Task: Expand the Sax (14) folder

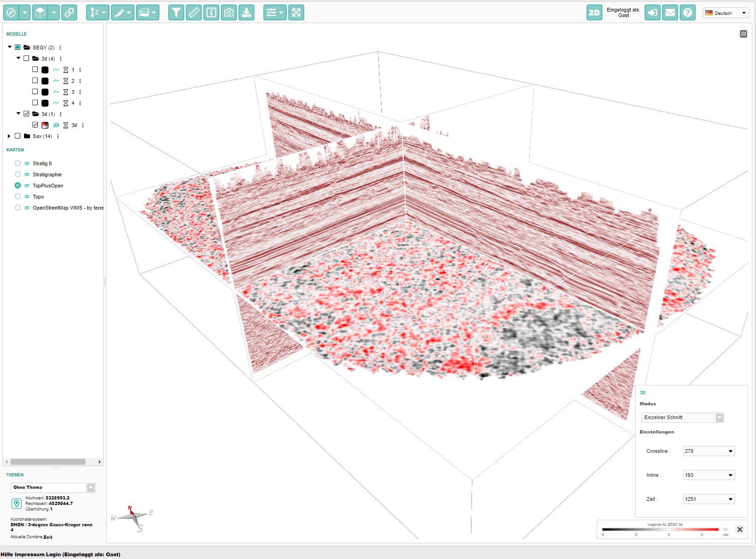Action: tap(9, 136)
